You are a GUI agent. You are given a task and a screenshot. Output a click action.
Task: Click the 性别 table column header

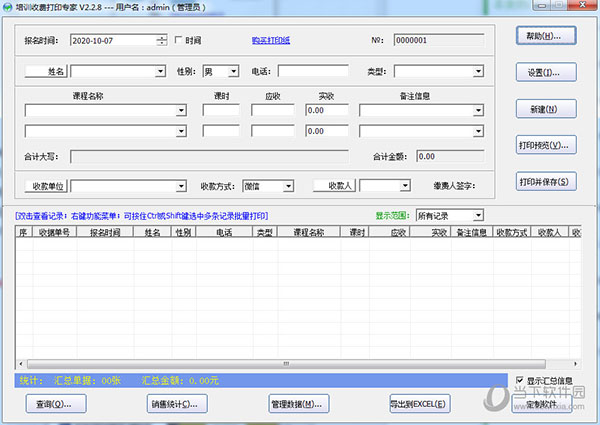pos(184,232)
